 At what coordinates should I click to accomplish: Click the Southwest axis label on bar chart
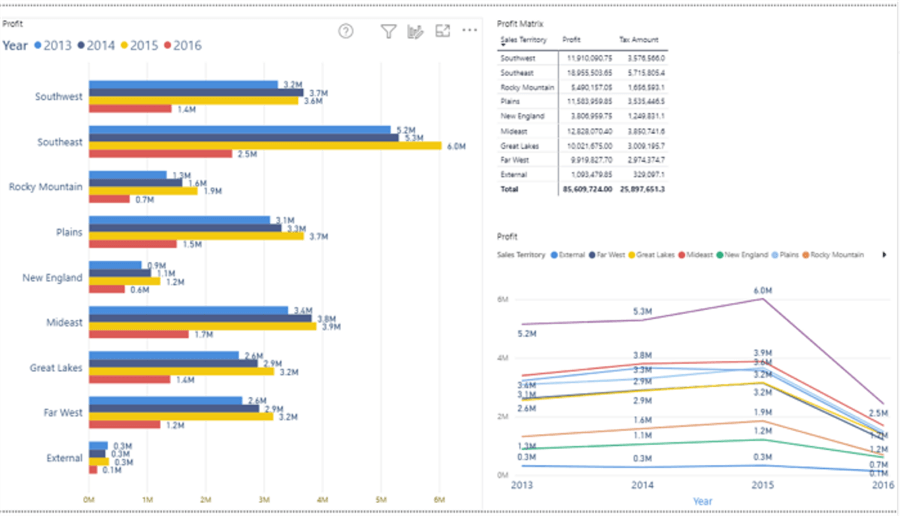pyautogui.click(x=59, y=96)
